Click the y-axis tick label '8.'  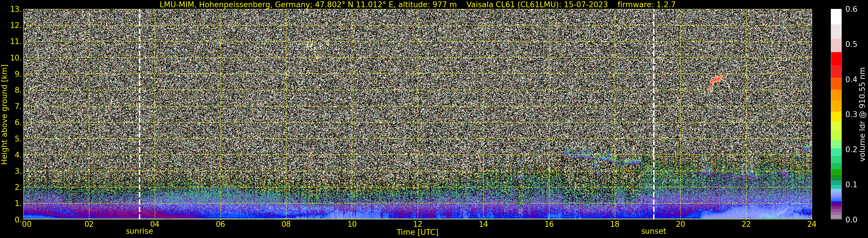pyautogui.click(x=18, y=90)
